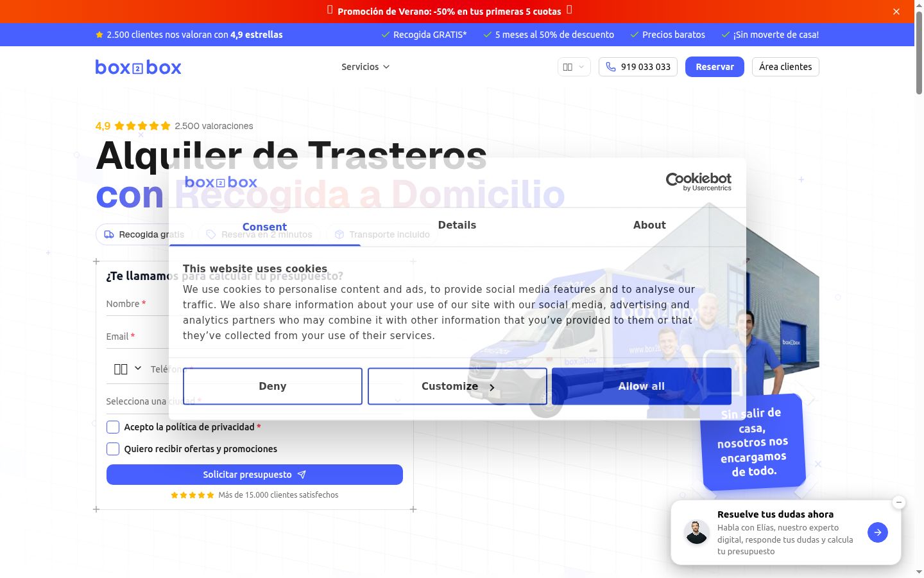This screenshot has height=578, width=924.
Task: Switch to the Consent tab
Action: [x=264, y=227]
